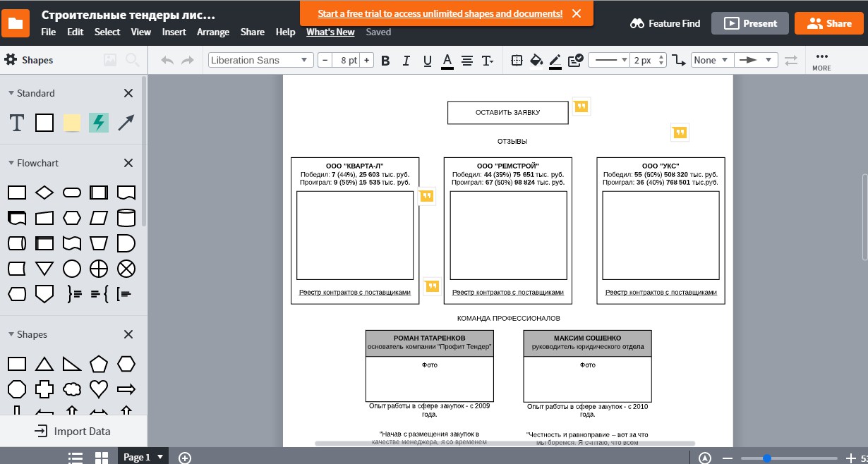This screenshot has width=868, height=464.
Task: Open shape style border icon
Action: click(x=517, y=61)
